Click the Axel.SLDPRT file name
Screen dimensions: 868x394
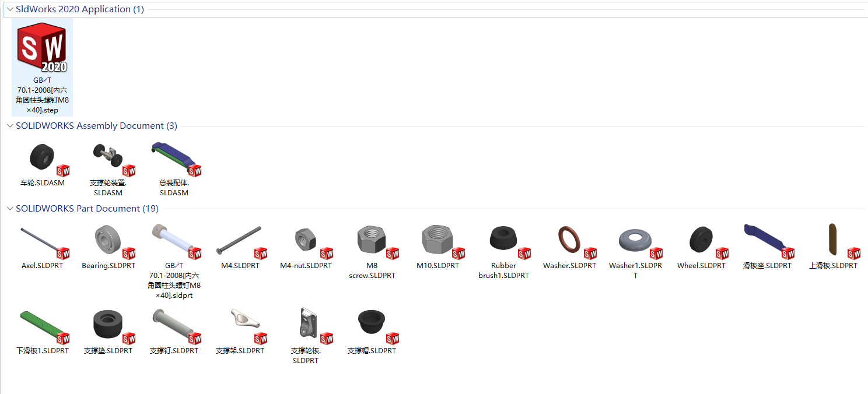[42, 266]
